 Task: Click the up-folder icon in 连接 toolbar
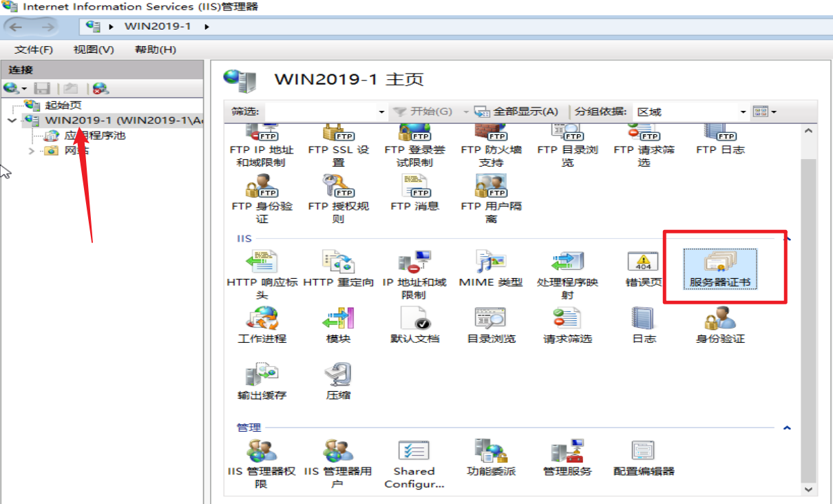pyautogui.click(x=71, y=88)
